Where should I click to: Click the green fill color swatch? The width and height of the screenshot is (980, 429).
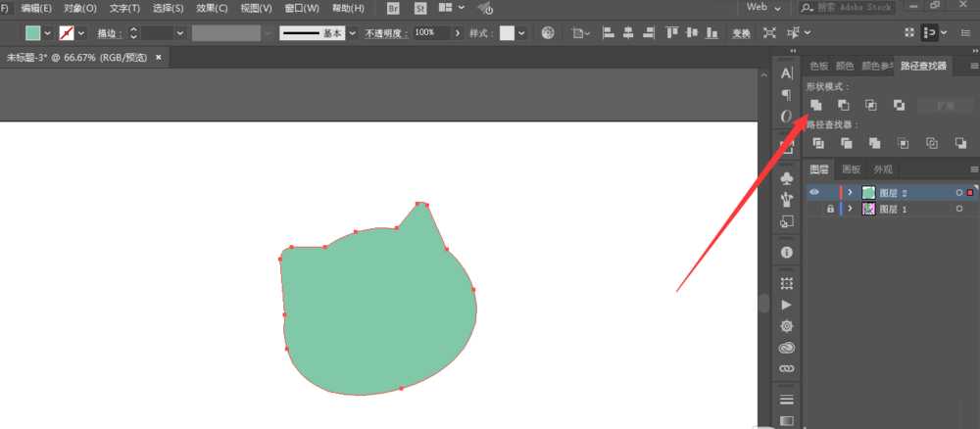pyautogui.click(x=33, y=33)
